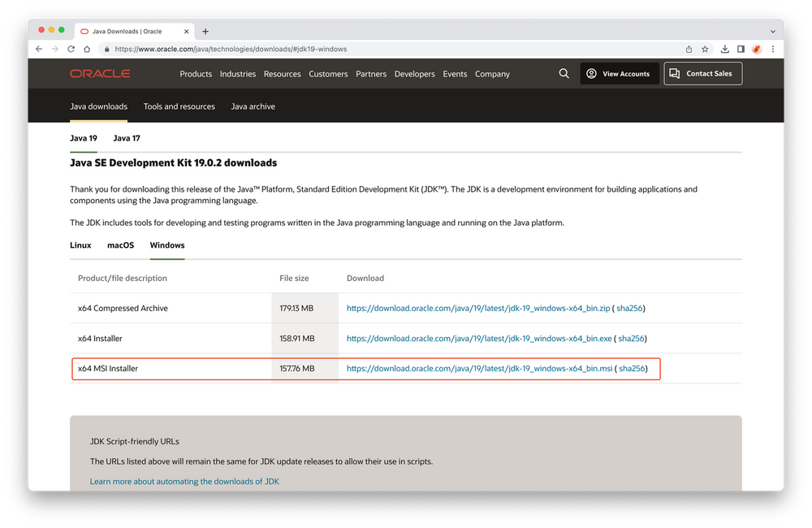Open the Products navigation menu

tap(196, 74)
